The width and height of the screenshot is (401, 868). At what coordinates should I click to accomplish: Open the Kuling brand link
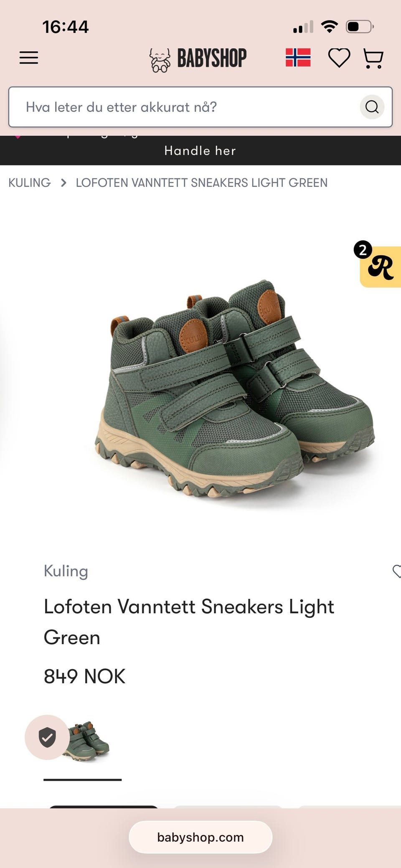coord(66,571)
